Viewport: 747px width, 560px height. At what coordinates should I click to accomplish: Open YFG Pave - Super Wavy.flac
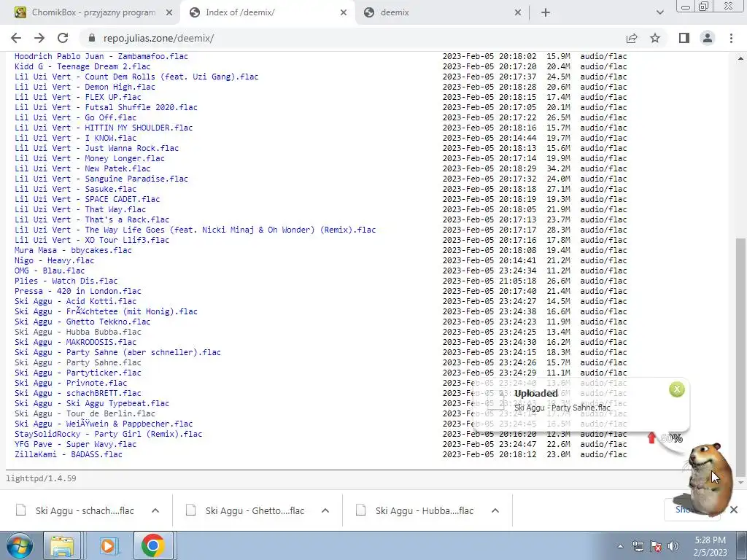pos(75,444)
